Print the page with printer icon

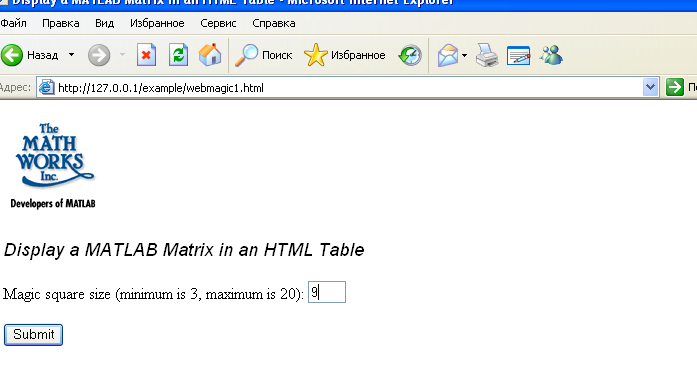[x=487, y=56]
